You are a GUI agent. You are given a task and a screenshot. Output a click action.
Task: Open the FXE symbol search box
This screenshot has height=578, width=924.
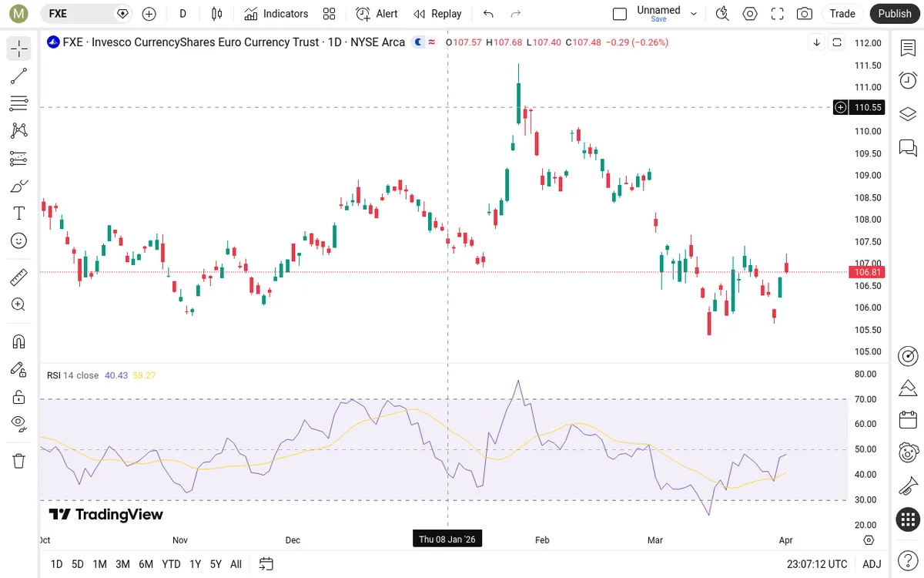click(x=87, y=14)
